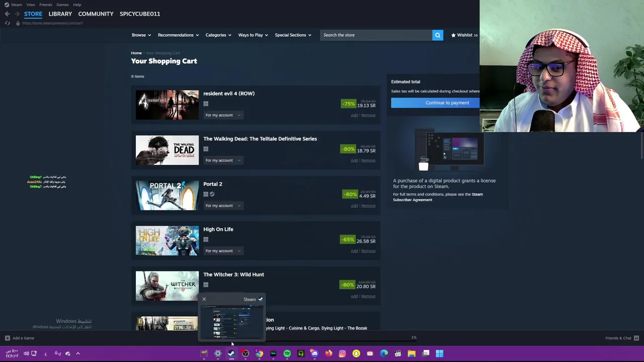Switch to the LIBRARY tab
Viewport: 644px width, 362px height.
(60, 14)
